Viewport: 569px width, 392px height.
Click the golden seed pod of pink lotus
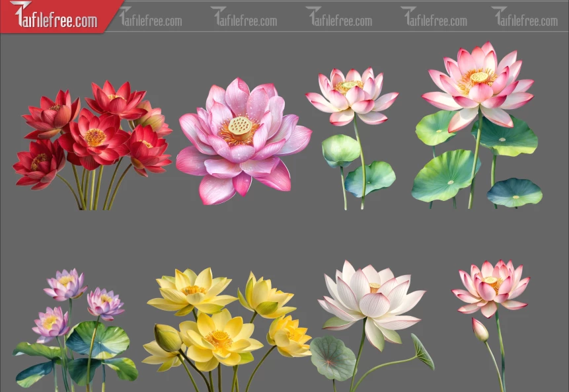coord(240,125)
